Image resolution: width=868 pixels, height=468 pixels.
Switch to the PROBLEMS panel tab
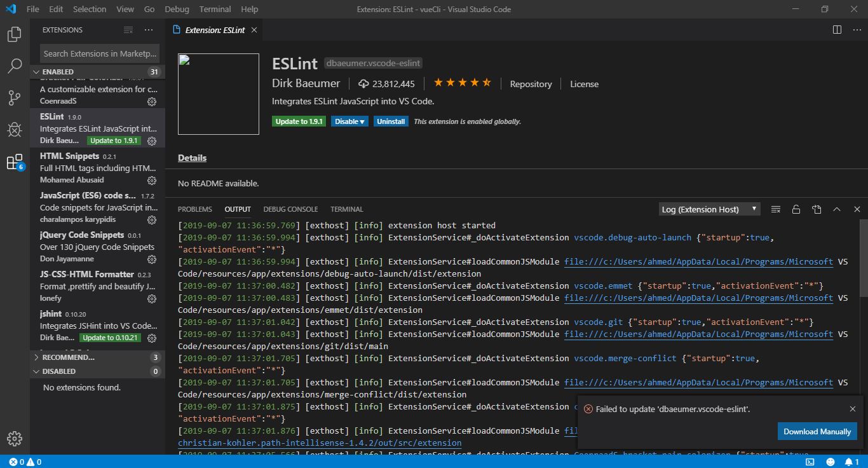(195, 209)
